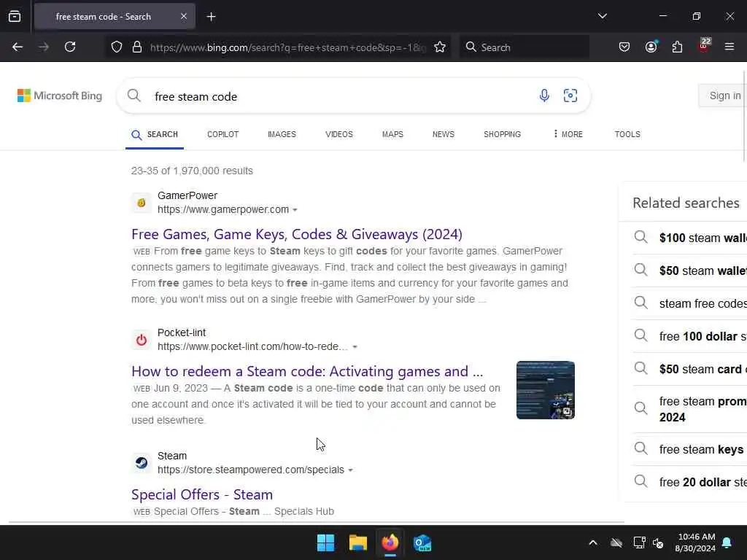This screenshot has height=560, width=747.
Task: Open File Explorer from the taskbar
Action: tap(357, 542)
